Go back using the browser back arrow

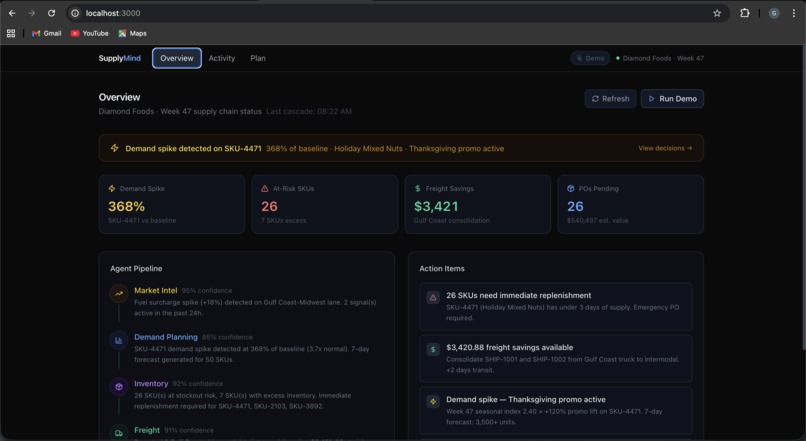12,13
